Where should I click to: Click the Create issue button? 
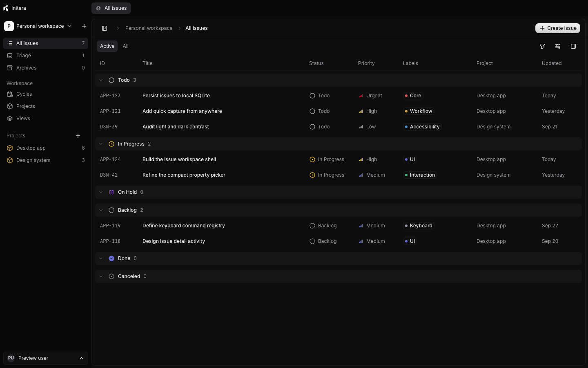558,28
